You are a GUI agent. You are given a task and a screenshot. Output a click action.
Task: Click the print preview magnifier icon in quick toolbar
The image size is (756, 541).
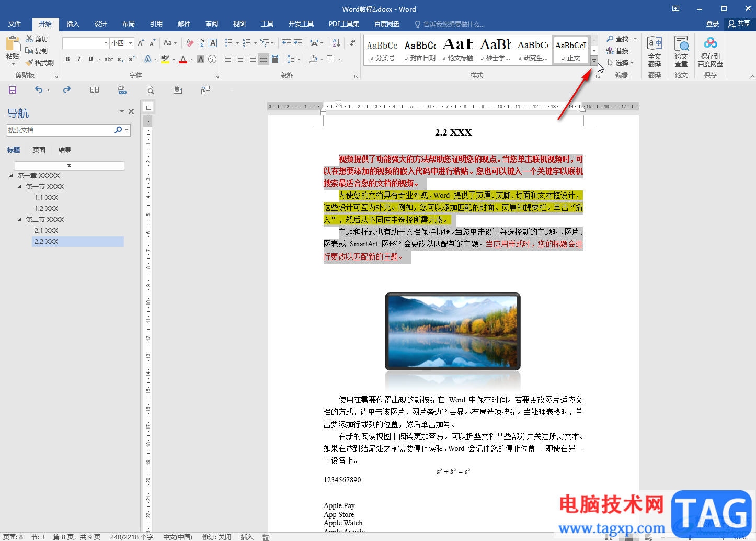[x=150, y=90]
